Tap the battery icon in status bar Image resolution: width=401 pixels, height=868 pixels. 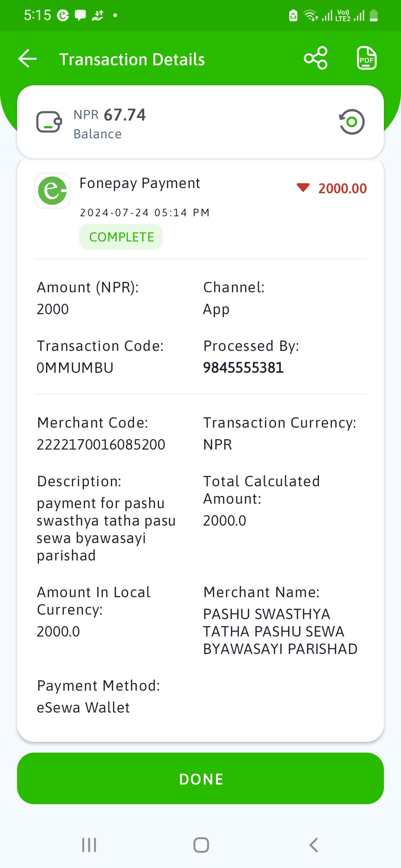pos(374,16)
